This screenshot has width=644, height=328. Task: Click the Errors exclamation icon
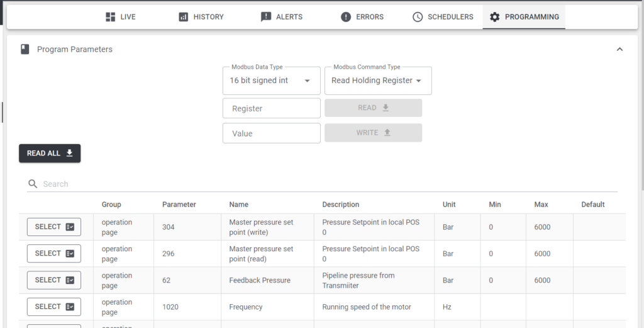pos(346,17)
